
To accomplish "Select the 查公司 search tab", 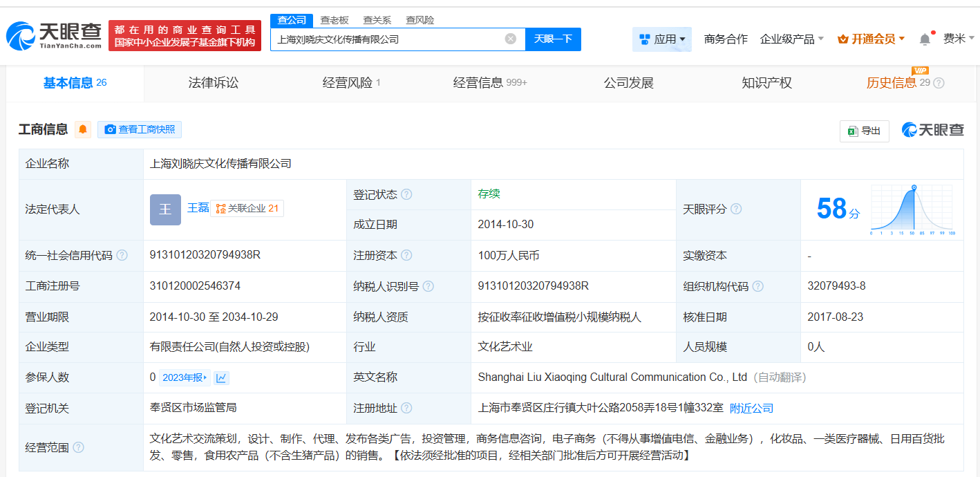I will click(x=292, y=20).
